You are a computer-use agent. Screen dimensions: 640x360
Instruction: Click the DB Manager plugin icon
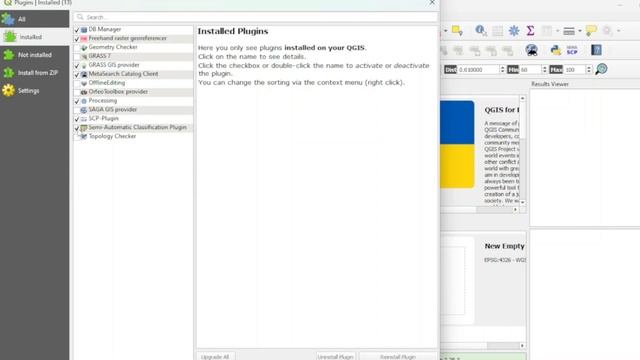(84, 29)
